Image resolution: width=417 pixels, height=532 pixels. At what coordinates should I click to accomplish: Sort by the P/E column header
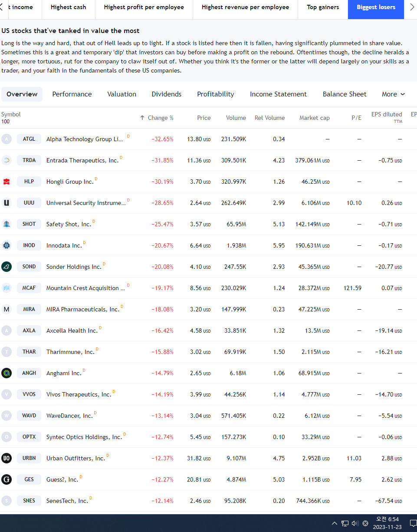click(356, 118)
